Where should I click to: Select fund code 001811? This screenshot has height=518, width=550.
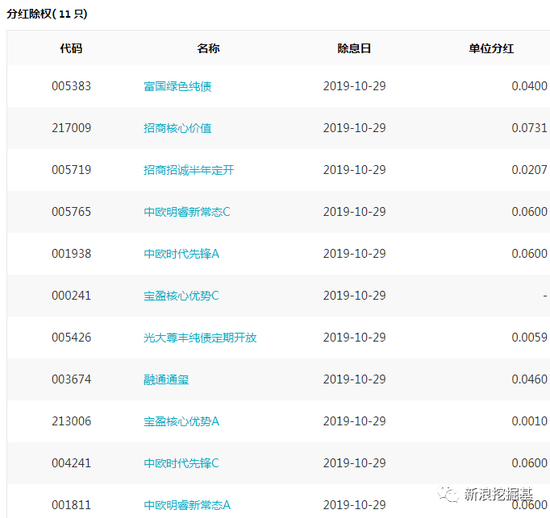click(71, 505)
